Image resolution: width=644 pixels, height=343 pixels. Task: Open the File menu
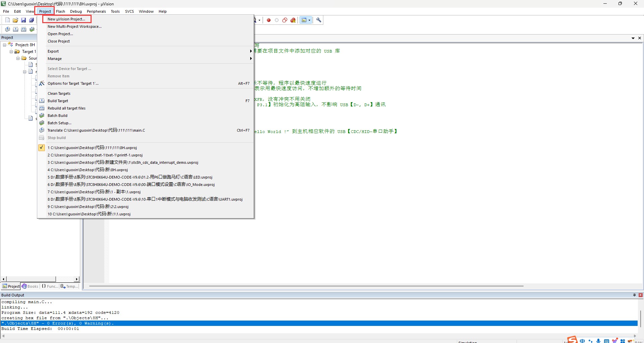tap(6, 11)
